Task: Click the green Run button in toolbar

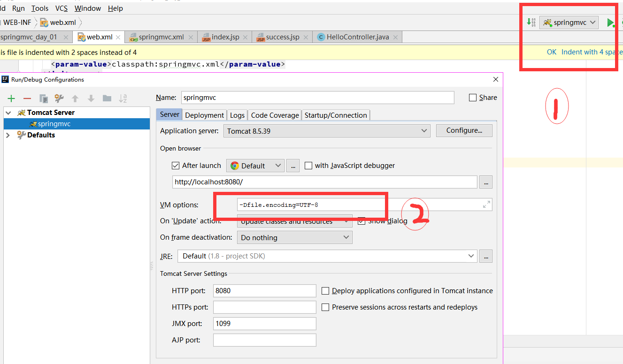Action: [x=610, y=23]
